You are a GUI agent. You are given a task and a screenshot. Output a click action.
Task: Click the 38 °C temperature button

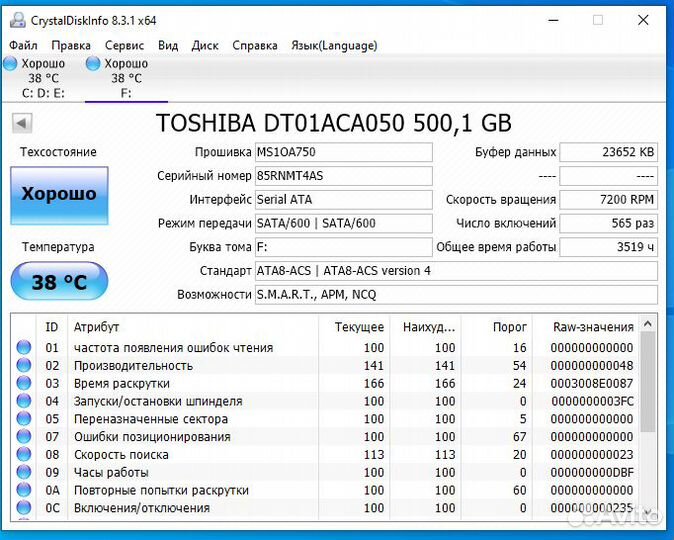pos(59,282)
